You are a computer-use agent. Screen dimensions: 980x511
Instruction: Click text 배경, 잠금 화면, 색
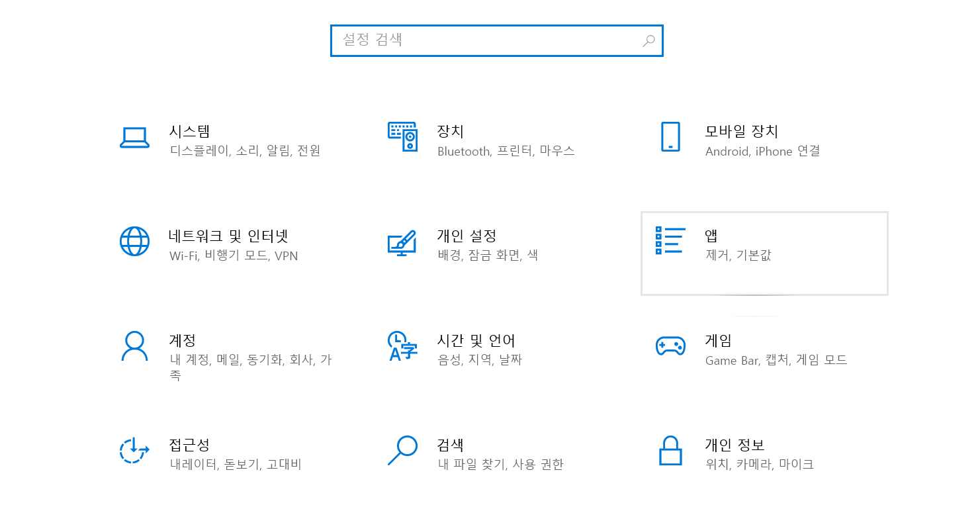(488, 255)
